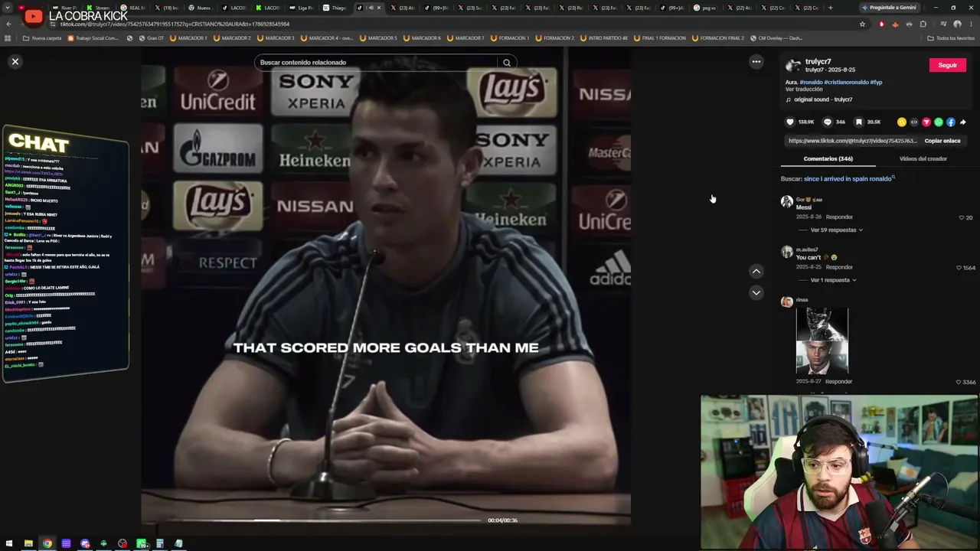Open the "Thiago" browser tab

coord(335,8)
